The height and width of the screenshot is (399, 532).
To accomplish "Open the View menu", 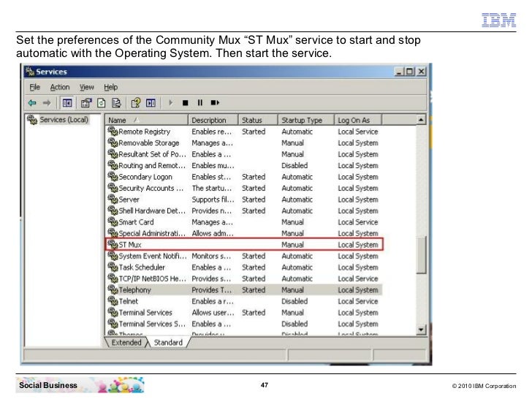I will pos(86,87).
